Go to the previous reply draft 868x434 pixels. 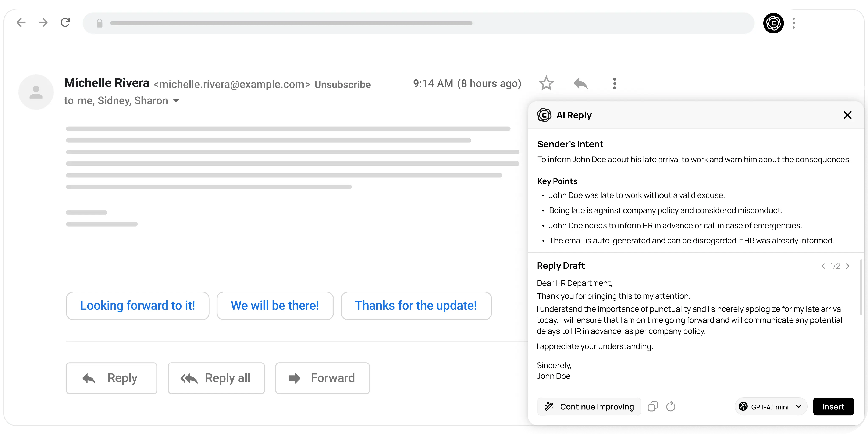(x=823, y=266)
